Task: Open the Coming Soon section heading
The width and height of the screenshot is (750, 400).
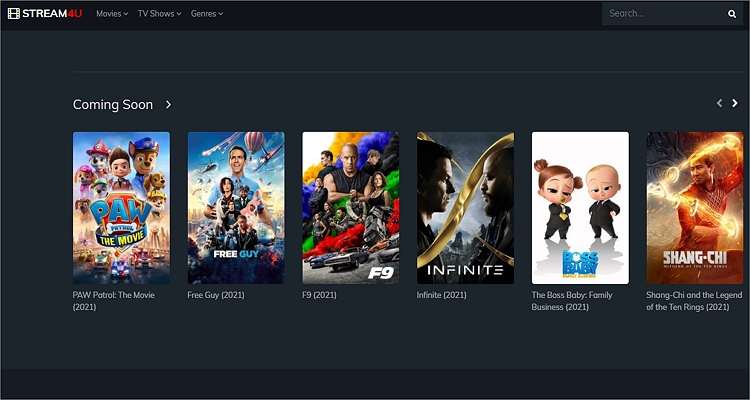Action: click(113, 104)
